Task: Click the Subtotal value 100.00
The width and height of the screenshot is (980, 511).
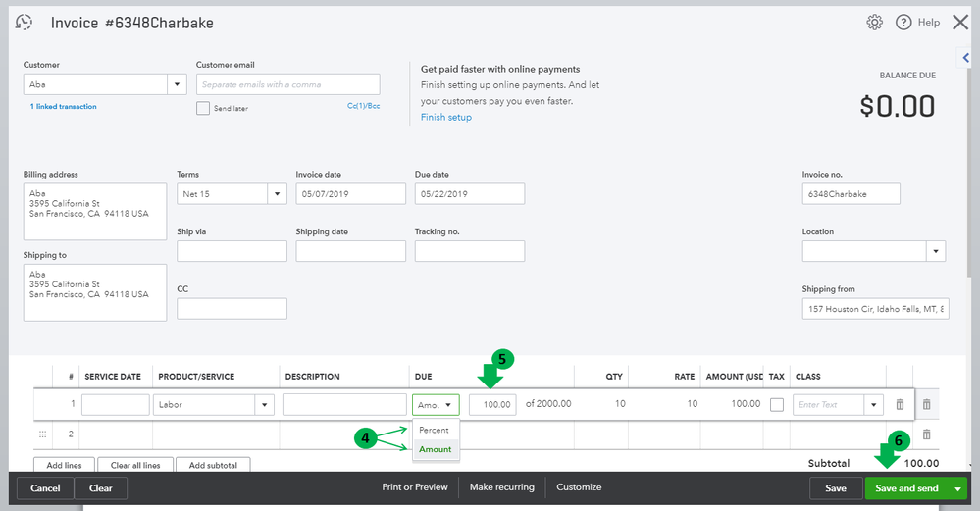Action: point(921,464)
